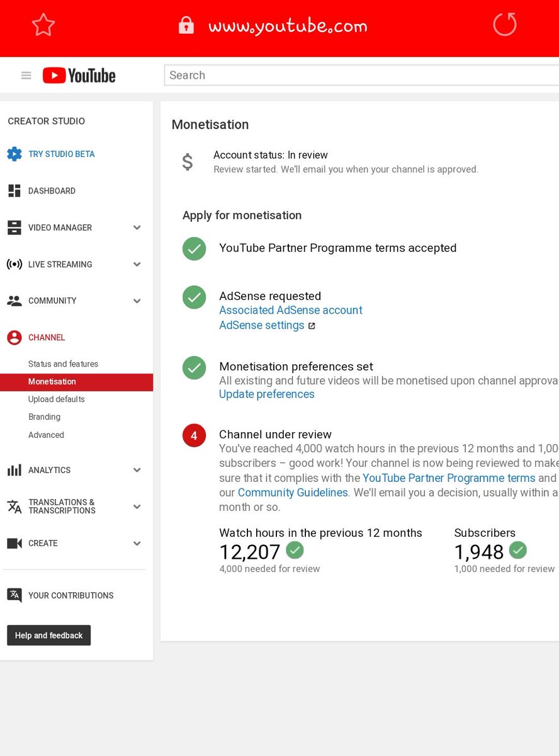559x756 pixels.
Task: Click the Translations & Transcriptions icon
Action: coord(14,507)
